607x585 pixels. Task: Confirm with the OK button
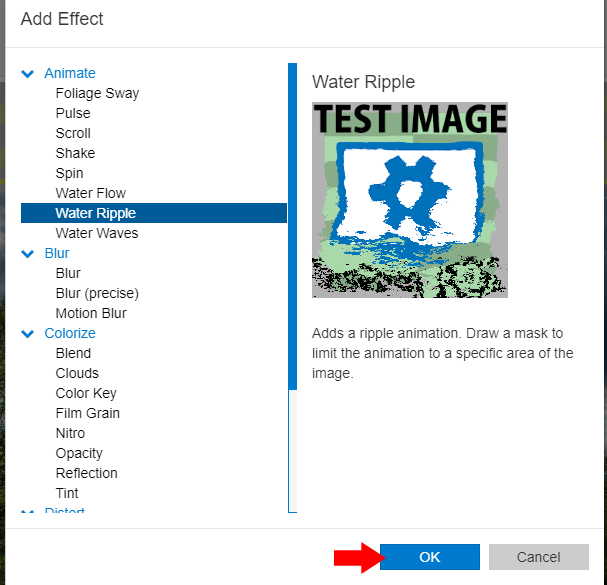[429, 557]
